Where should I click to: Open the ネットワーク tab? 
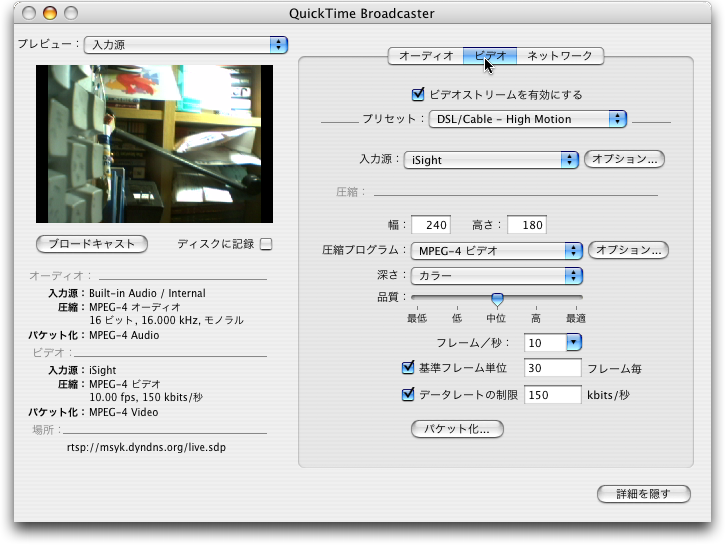click(x=560, y=56)
